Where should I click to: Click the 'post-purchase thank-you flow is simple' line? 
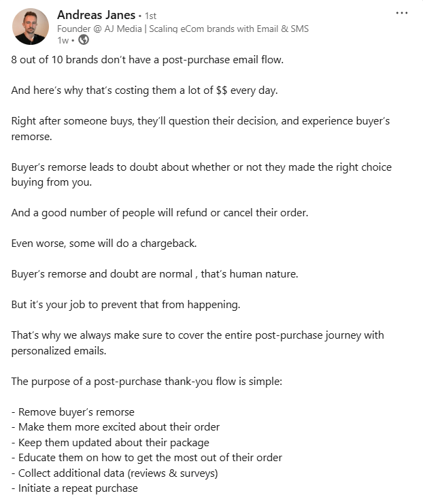(147, 381)
